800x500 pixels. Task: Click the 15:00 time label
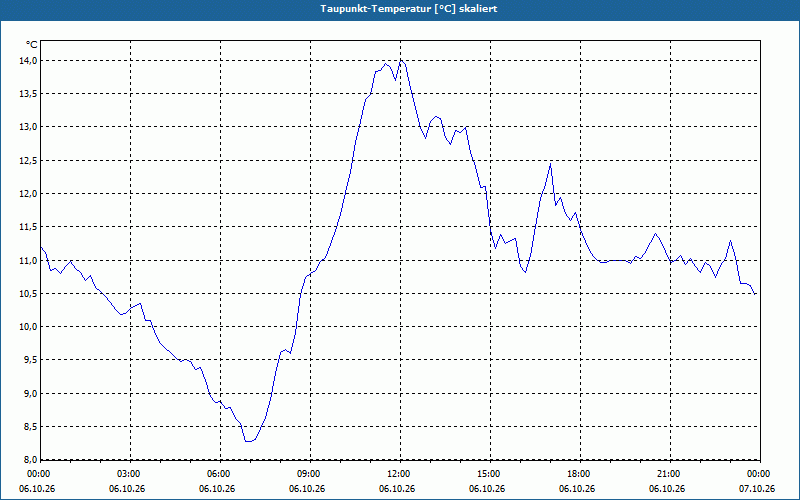(x=490, y=474)
